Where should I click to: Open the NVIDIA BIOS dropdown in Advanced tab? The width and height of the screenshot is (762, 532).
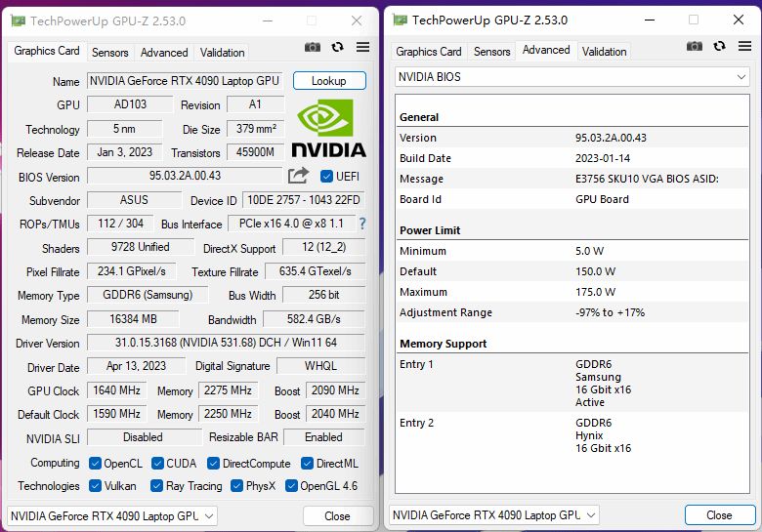click(x=571, y=77)
